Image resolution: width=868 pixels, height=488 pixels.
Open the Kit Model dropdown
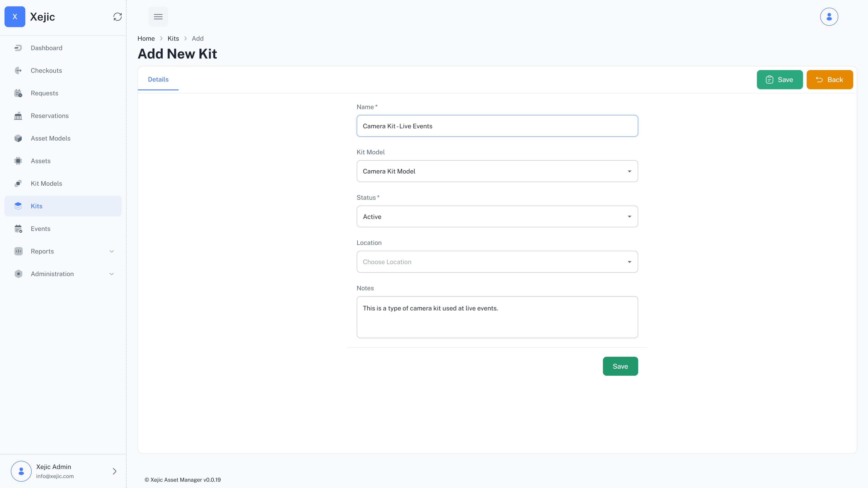(x=497, y=171)
